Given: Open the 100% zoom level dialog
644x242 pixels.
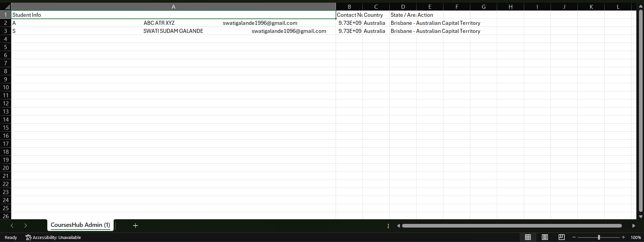Looking at the screenshot, I should (636, 237).
